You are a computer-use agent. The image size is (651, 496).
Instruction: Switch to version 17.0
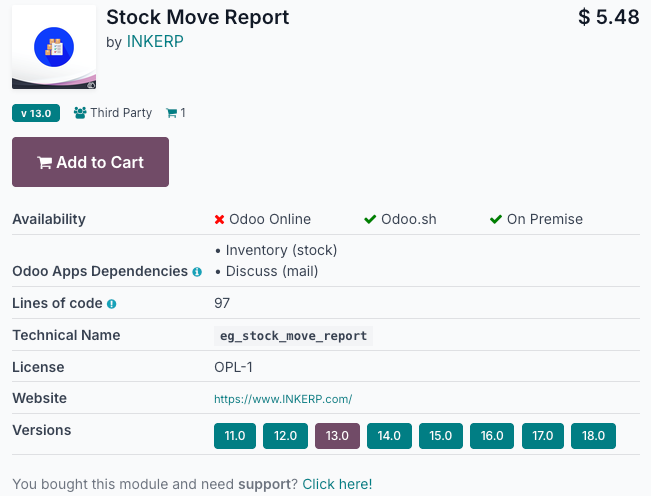[x=543, y=436]
